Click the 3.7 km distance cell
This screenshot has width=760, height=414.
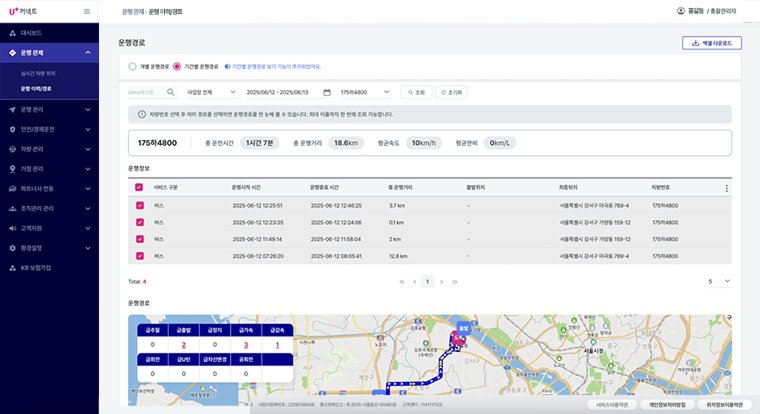coord(397,206)
